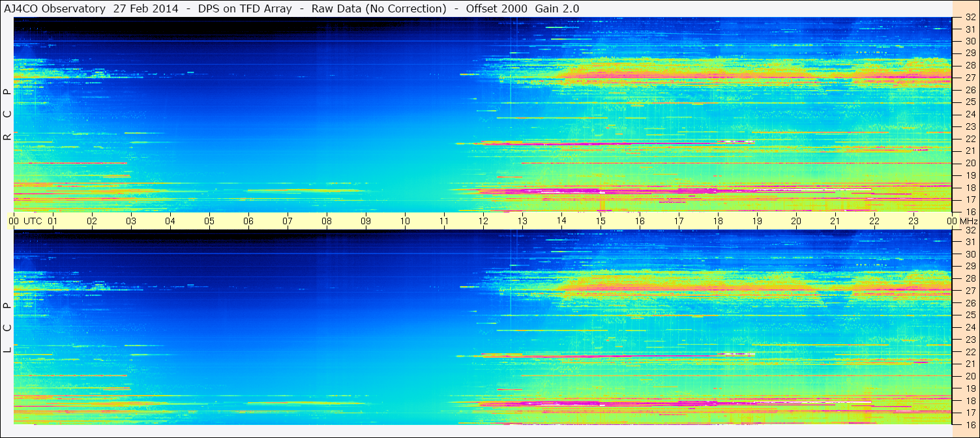Click the 28 MHz tick of the RCP panel

pos(970,65)
